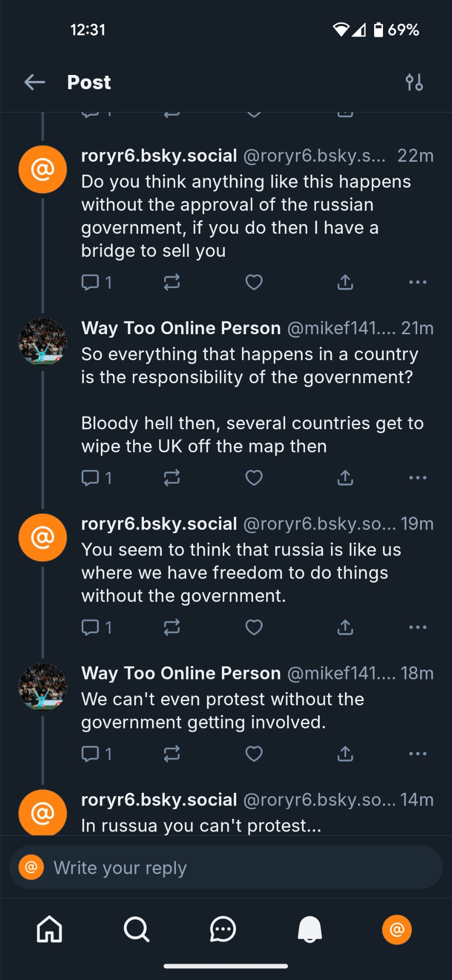Reply to the 'So everything that happens' post
Image resolution: width=452 pixels, height=980 pixels.
pyautogui.click(x=91, y=478)
